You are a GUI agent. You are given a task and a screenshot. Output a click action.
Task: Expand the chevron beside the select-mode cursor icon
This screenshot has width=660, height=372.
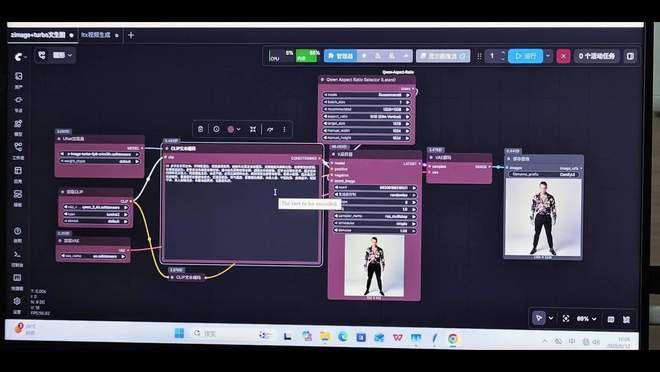coord(551,319)
